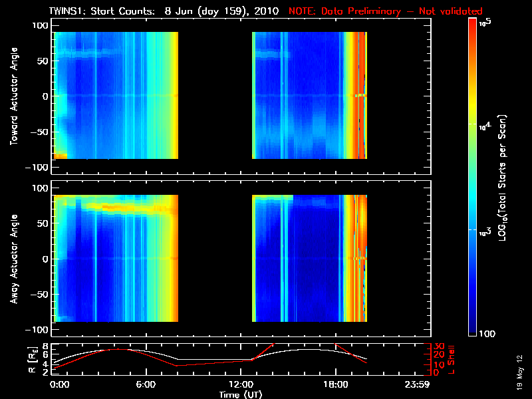Click the '2' tick on the R axis
Viewport: 532px width, 399px height.
[x=45, y=372]
